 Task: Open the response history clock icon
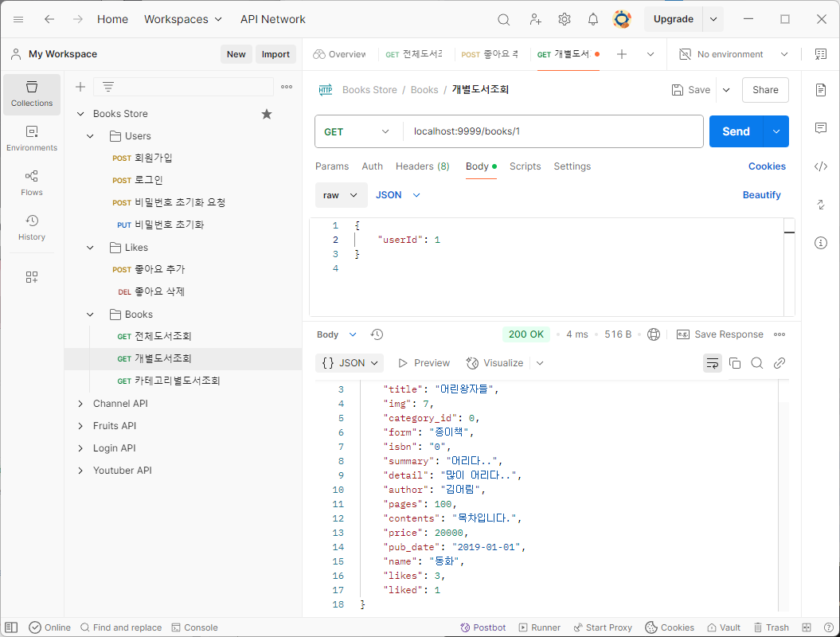tap(377, 334)
